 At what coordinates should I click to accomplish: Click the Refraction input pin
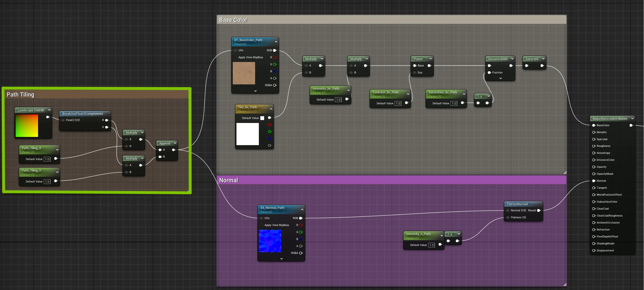(x=594, y=230)
